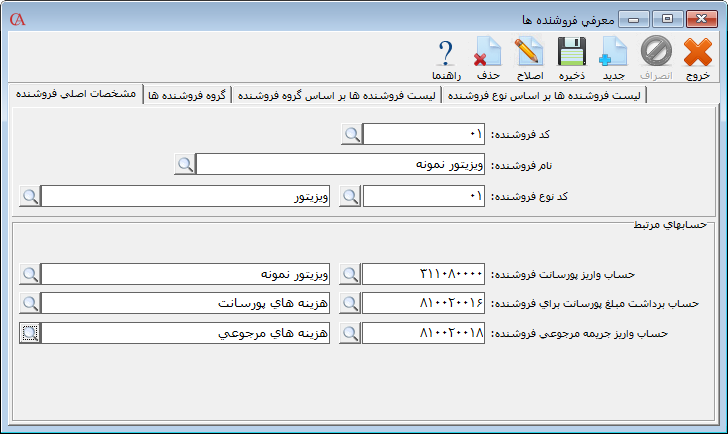728x434 pixels.
Task: Click the کد فروشنده input field
Action: 424,134
